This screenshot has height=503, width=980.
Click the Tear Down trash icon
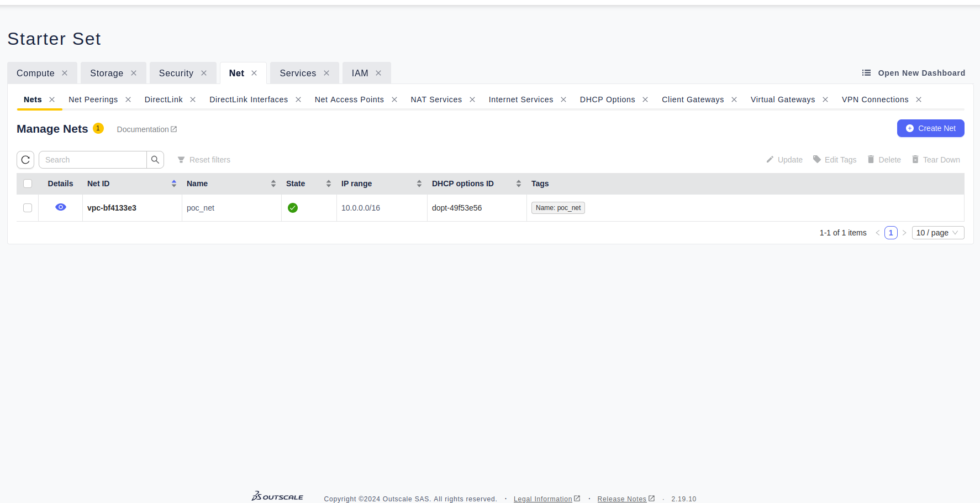pos(915,160)
